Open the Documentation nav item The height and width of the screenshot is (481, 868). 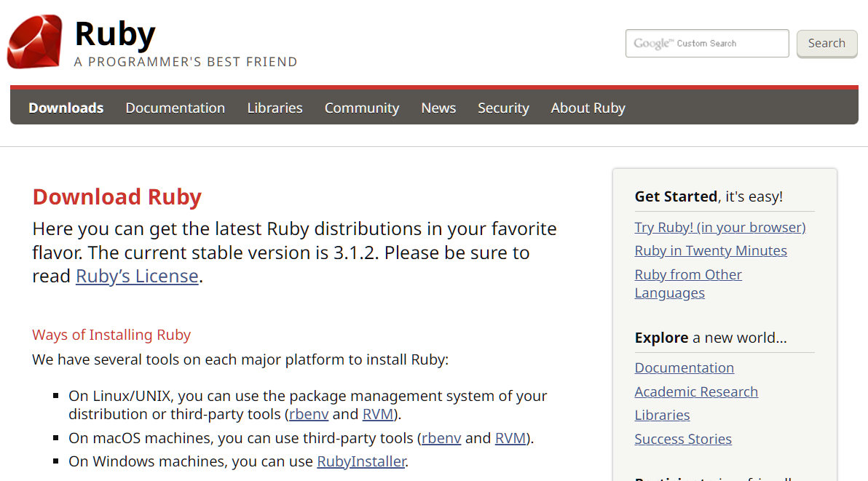click(x=175, y=108)
